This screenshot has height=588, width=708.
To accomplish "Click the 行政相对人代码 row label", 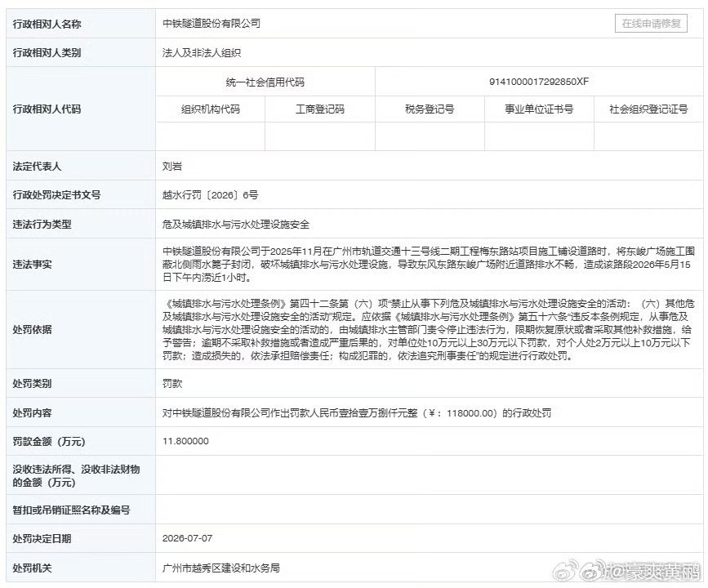I will click(47, 109).
